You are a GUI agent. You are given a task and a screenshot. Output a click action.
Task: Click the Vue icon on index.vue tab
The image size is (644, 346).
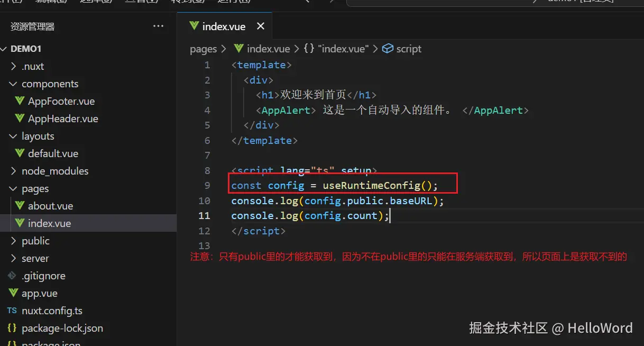point(194,26)
